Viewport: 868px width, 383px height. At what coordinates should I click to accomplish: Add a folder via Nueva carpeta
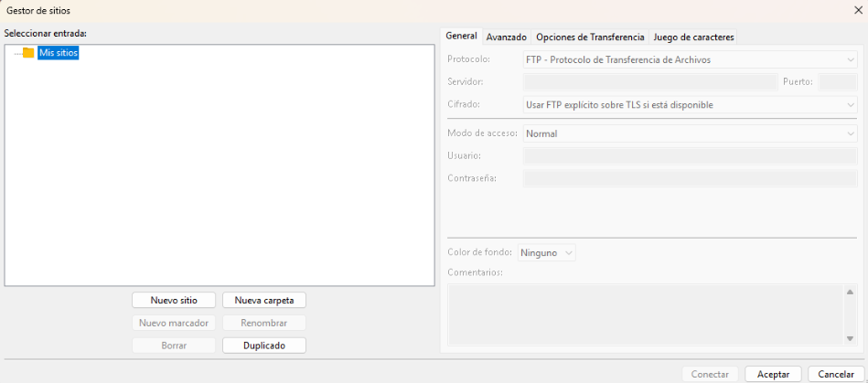coord(264,300)
